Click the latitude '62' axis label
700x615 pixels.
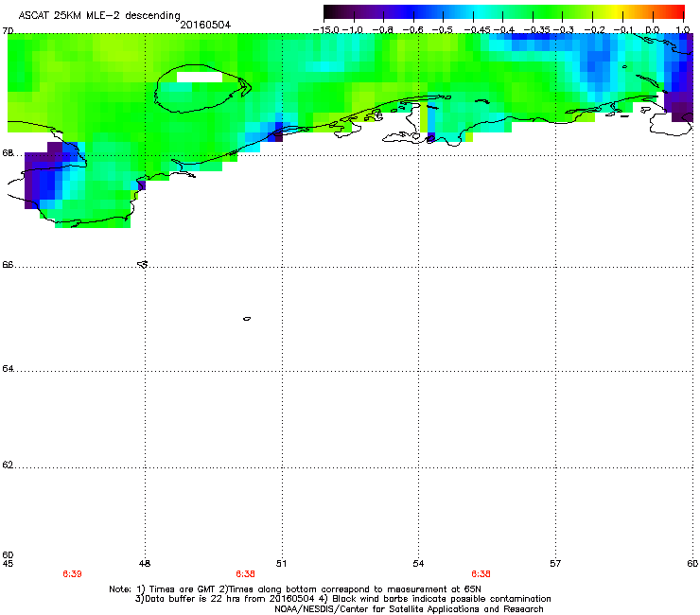(x=8, y=465)
